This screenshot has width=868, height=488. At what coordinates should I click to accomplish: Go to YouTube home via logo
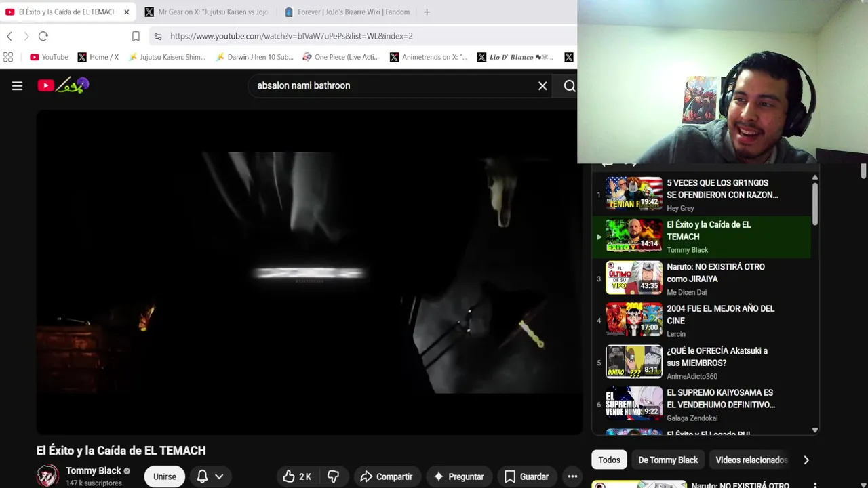pos(63,85)
